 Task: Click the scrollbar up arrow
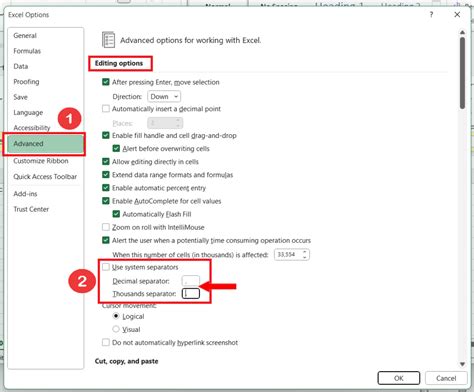(x=462, y=32)
